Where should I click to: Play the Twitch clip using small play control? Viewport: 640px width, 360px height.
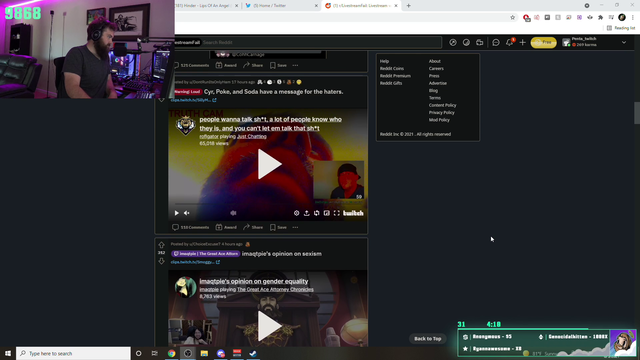176,213
